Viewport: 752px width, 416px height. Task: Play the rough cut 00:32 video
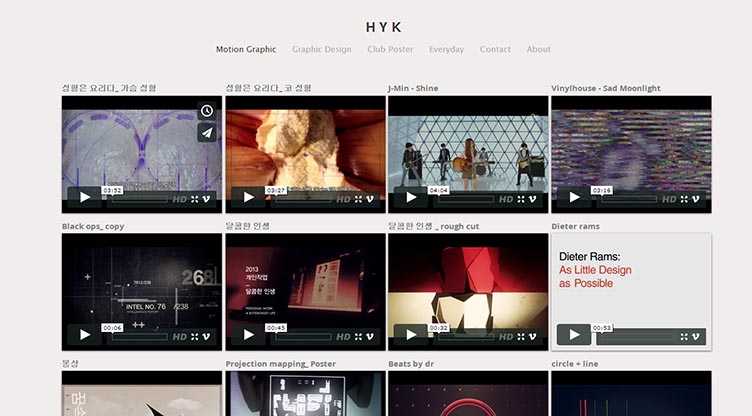click(411, 334)
